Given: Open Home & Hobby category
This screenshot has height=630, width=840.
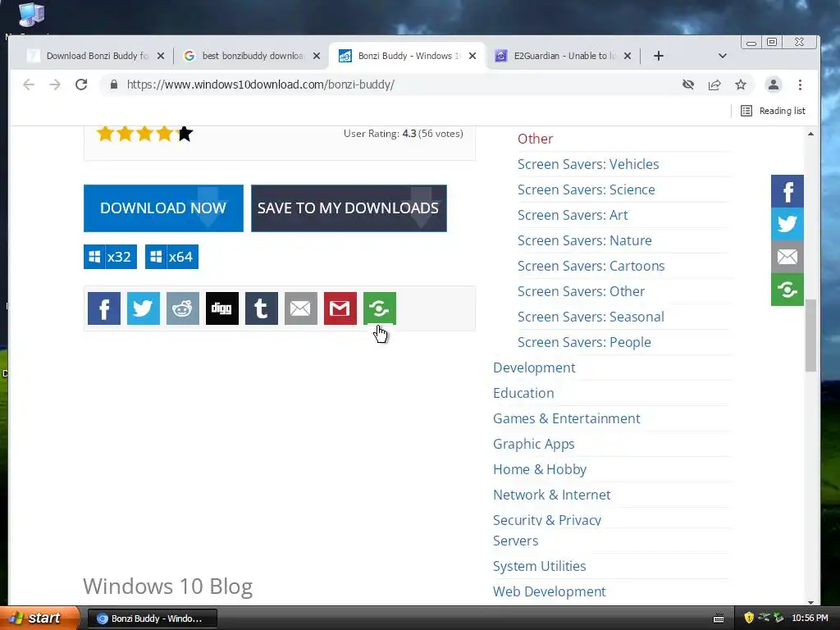Looking at the screenshot, I should (540, 469).
